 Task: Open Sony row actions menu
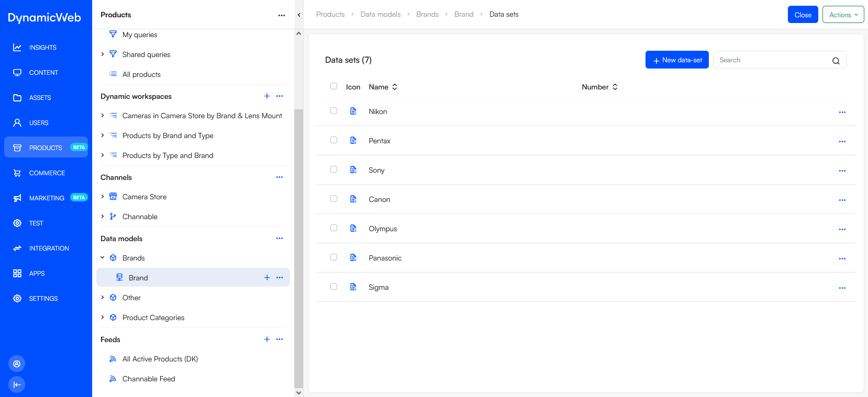(842, 171)
